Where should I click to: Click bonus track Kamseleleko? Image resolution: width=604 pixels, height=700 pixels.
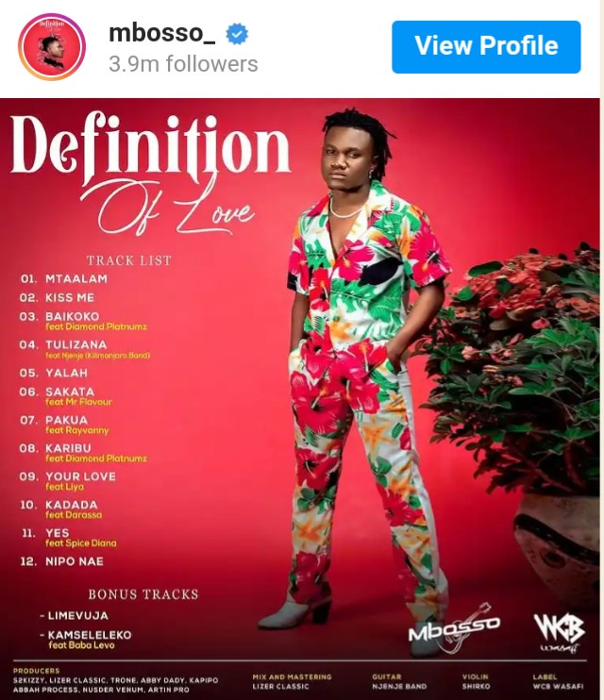point(86,640)
